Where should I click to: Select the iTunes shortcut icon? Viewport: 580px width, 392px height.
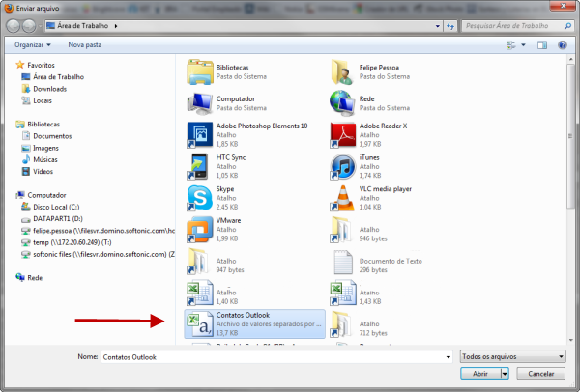click(x=342, y=166)
